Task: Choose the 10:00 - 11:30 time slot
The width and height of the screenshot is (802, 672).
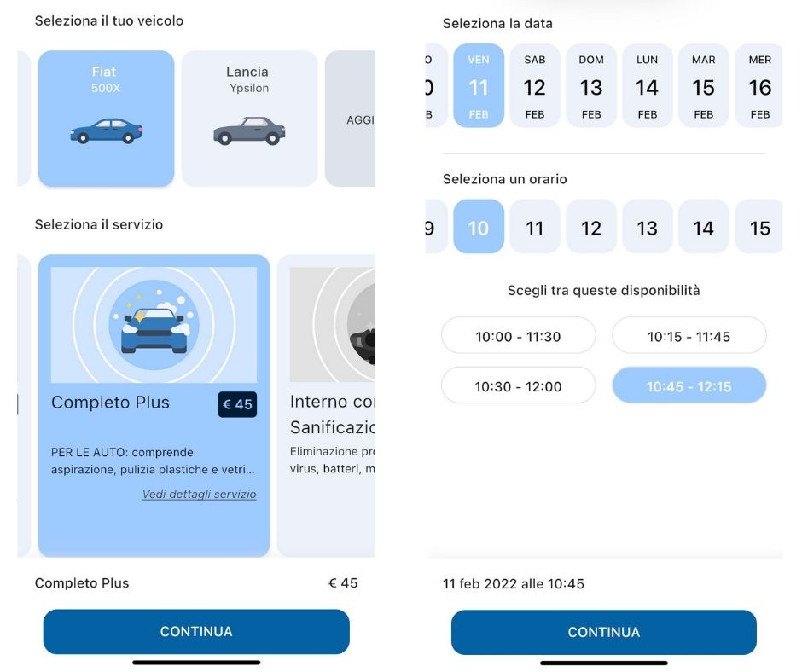Action: tap(518, 336)
